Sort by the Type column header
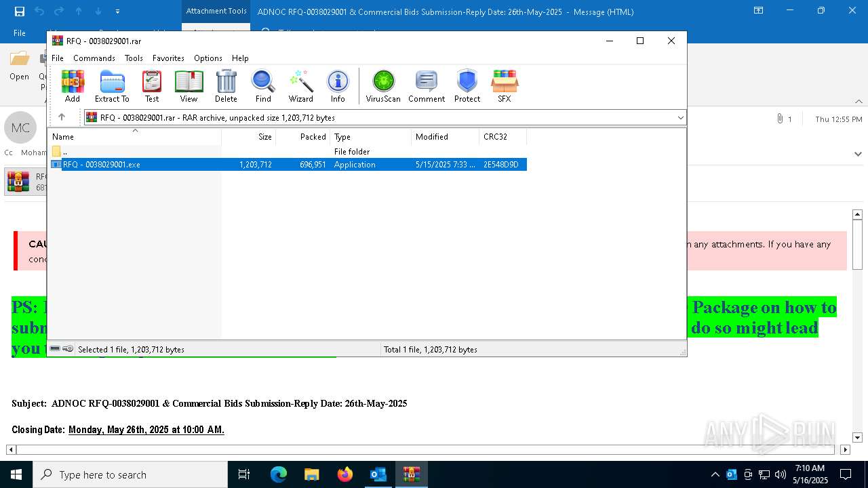This screenshot has height=488, width=868. [371, 137]
